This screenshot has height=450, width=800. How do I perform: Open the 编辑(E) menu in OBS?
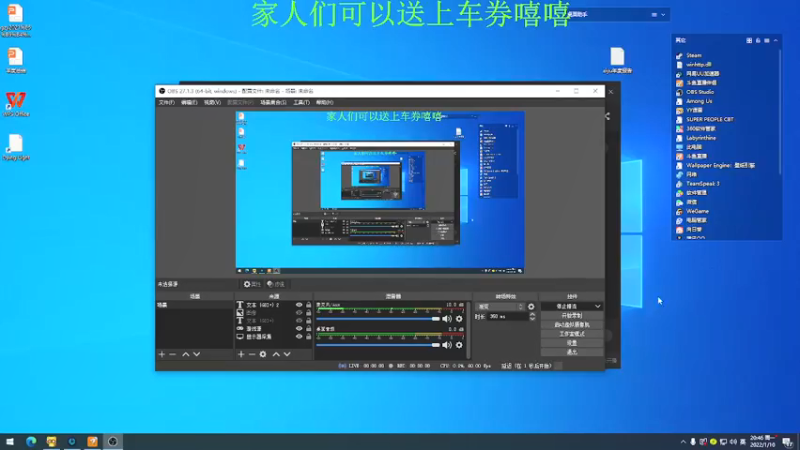pyautogui.click(x=189, y=103)
